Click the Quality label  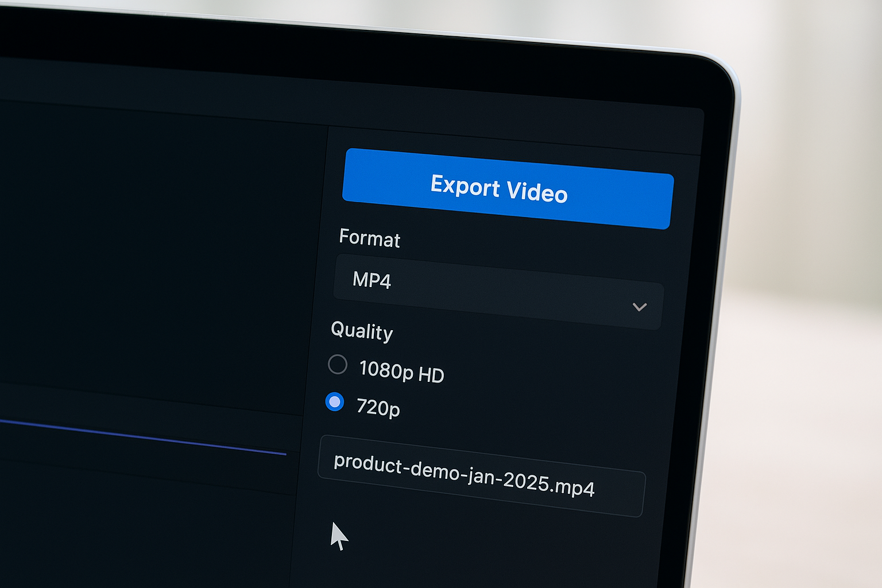click(362, 331)
